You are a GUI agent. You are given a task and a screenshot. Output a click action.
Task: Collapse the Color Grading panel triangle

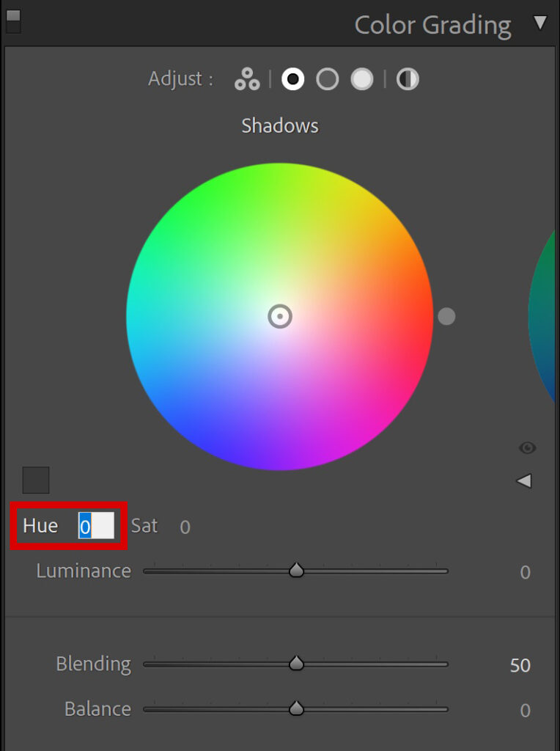point(540,23)
